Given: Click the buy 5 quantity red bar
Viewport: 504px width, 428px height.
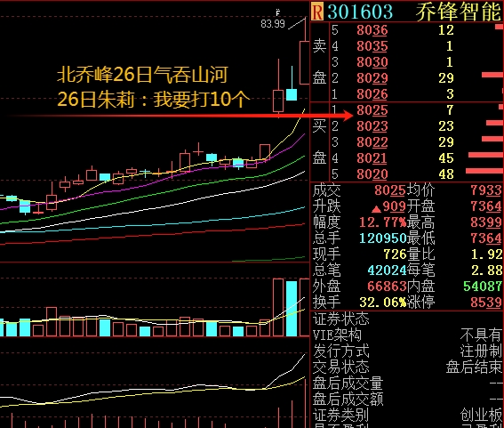Looking at the screenshot, I should point(484,171).
